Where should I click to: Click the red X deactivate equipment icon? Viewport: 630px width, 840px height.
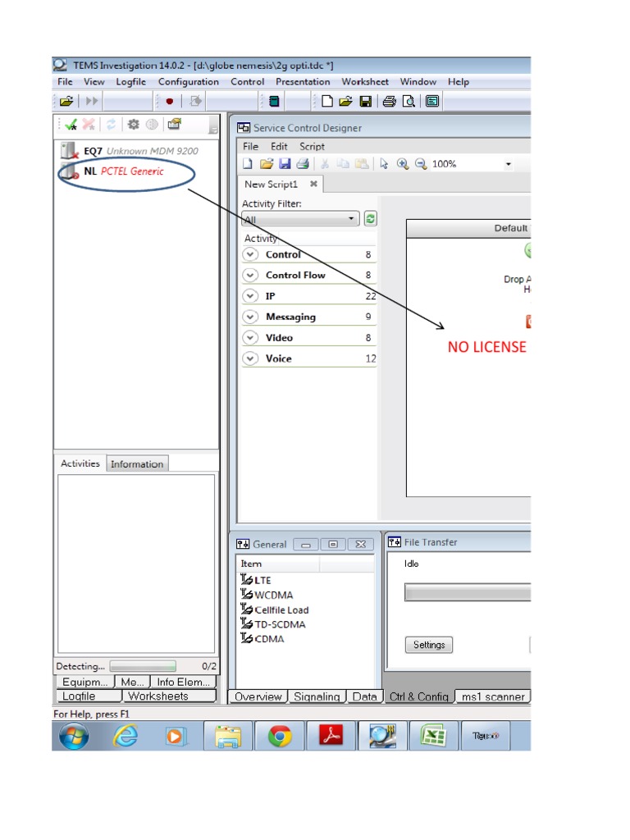89,125
